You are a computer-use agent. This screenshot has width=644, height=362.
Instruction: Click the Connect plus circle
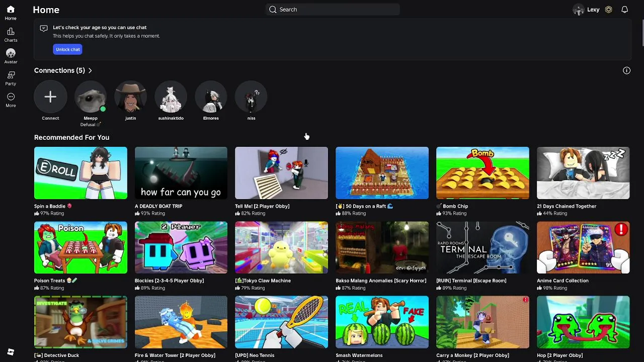click(50, 97)
